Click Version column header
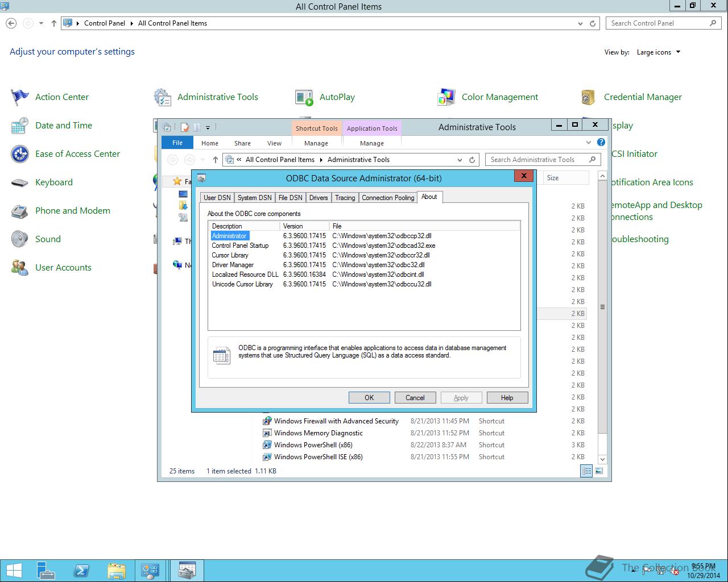The height and width of the screenshot is (582, 728). 305,226
